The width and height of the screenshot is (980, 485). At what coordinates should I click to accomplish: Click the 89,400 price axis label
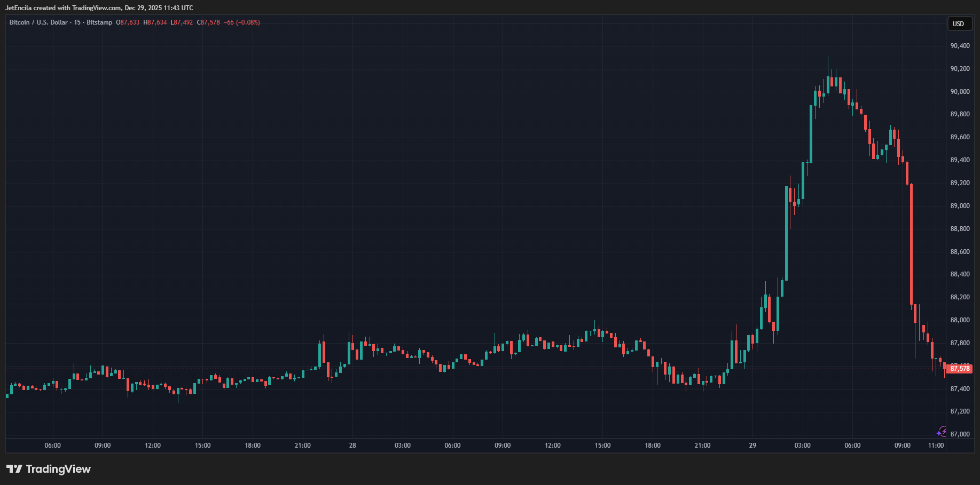click(960, 160)
